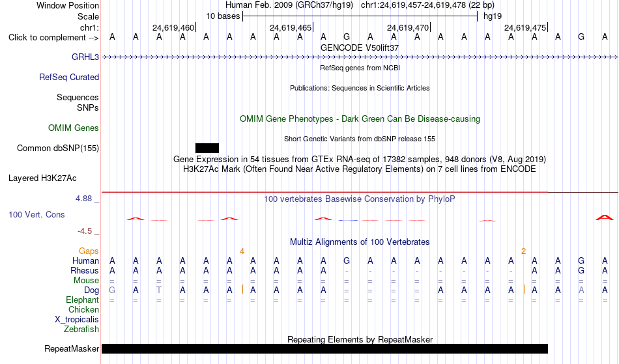Click the GRHL3 intron arrow line
This screenshot has height=364, width=619.
360,57
